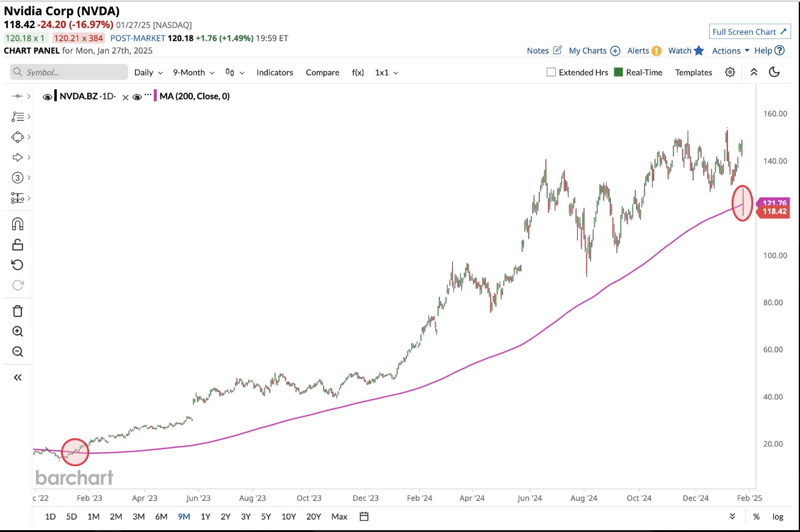Toggle the Real-Time checkbox

[x=619, y=72]
